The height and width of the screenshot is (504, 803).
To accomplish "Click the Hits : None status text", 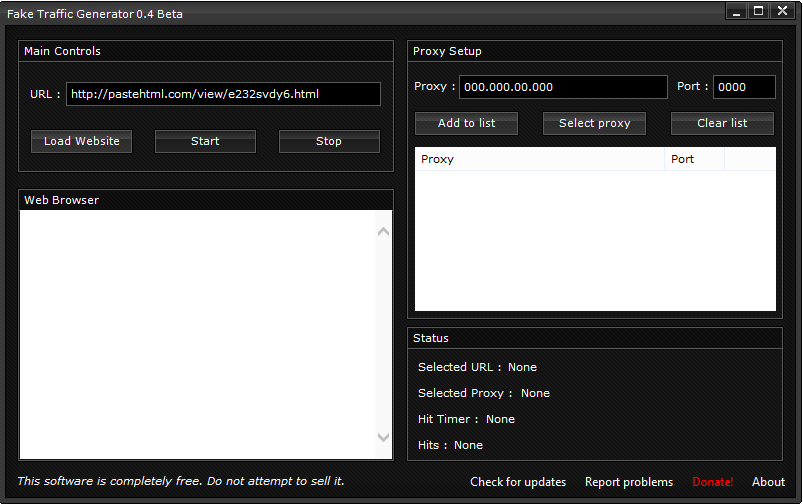I will tap(450, 445).
